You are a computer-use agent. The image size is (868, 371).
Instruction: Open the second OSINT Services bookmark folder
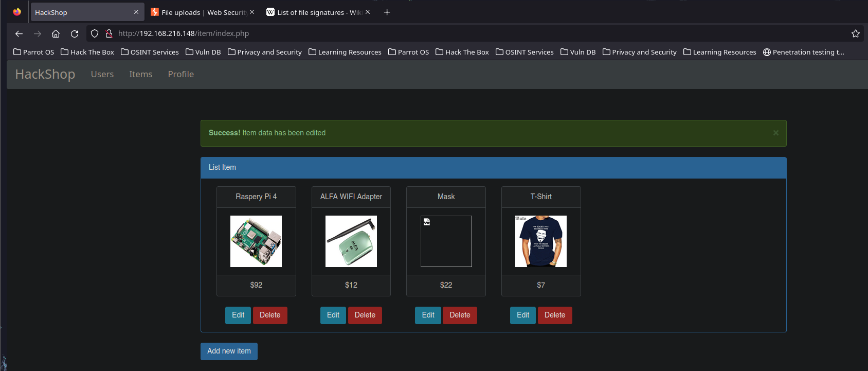point(525,52)
